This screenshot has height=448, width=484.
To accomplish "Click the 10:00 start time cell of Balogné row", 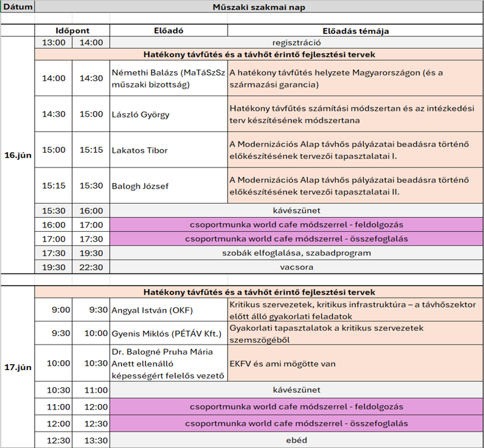I will (x=54, y=363).
